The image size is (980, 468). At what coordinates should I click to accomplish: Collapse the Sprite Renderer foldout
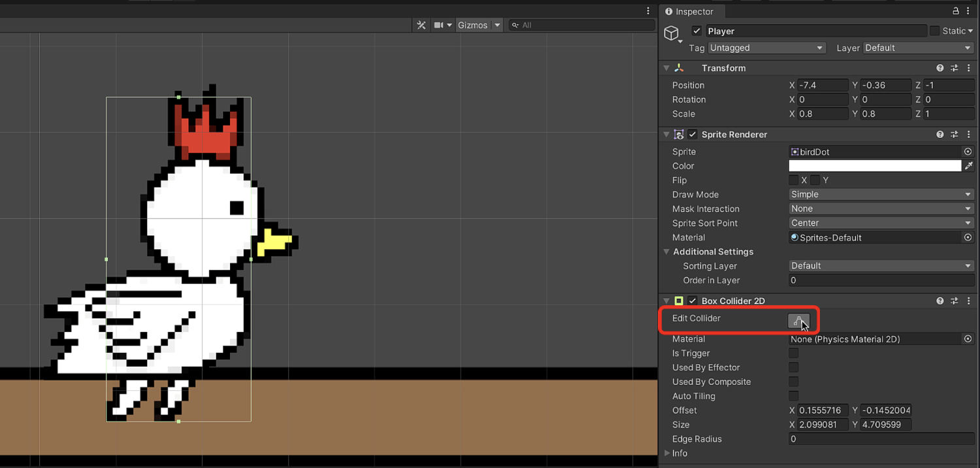666,135
